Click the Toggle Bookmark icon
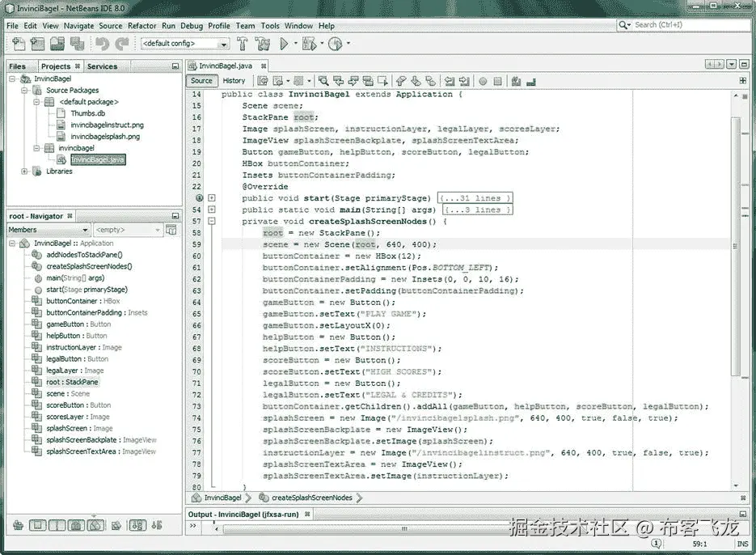756x555 pixels. [430, 81]
